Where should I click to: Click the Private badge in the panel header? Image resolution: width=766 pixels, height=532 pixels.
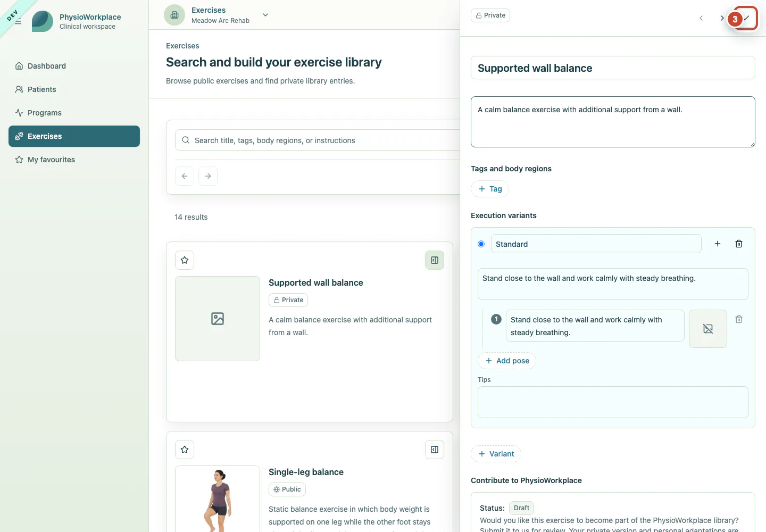pyautogui.click(x=490, y=15)
